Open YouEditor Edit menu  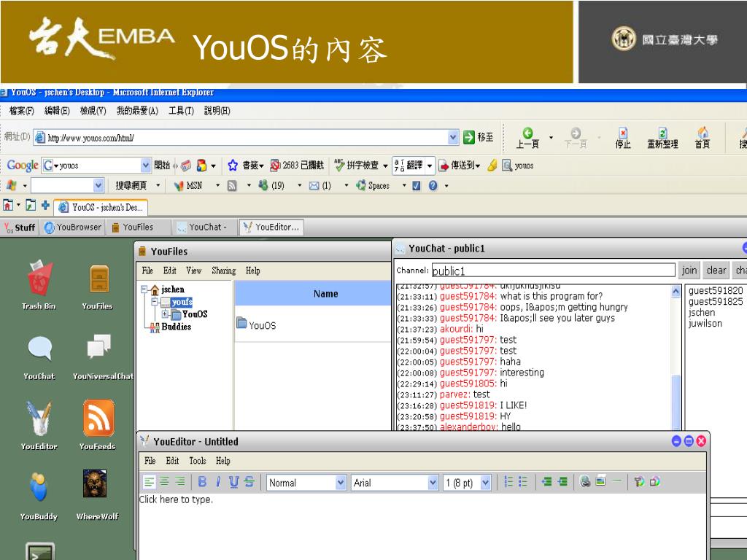172,461
